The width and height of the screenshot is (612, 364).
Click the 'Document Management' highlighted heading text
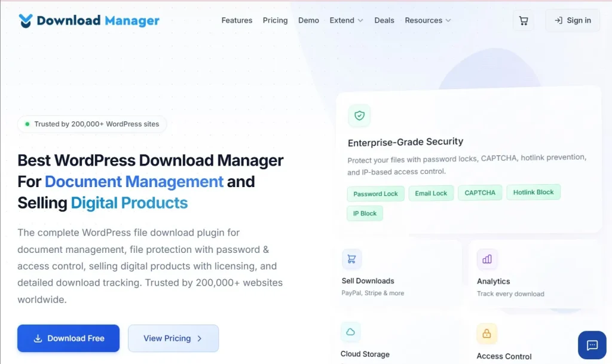[134, 182]
